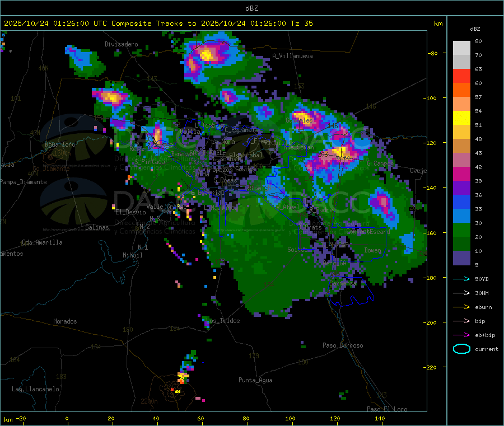This screenshot has width=504, height=426.
Task: Click the grey 80 dBZ color swatch
Action: [x=461, y=48]
